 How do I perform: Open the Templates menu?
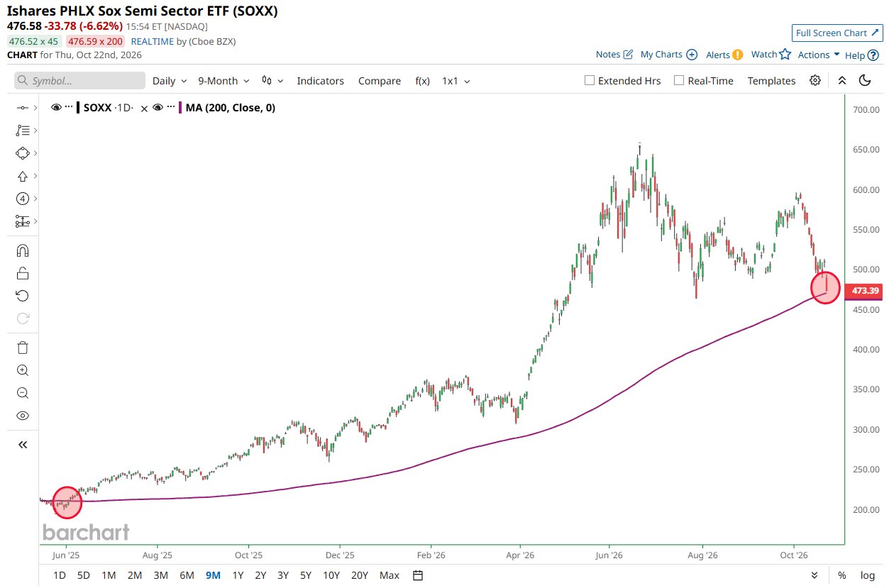pos(771,81)
